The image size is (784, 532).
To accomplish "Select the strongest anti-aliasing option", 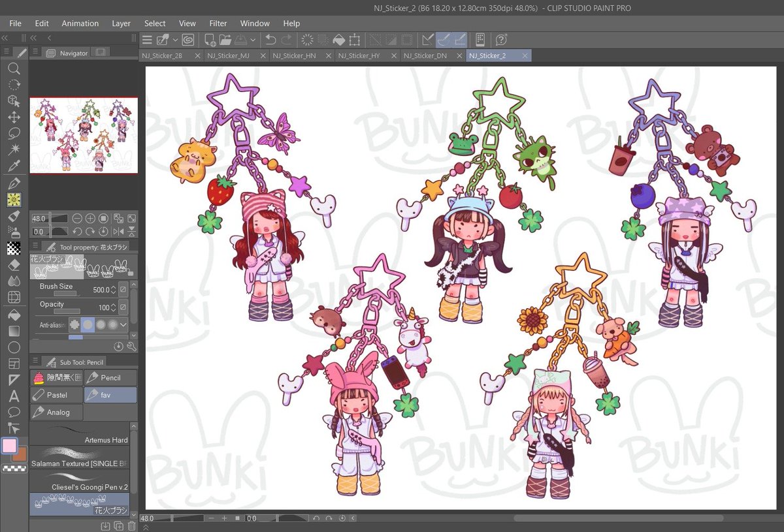I will [x=113, y=324].
